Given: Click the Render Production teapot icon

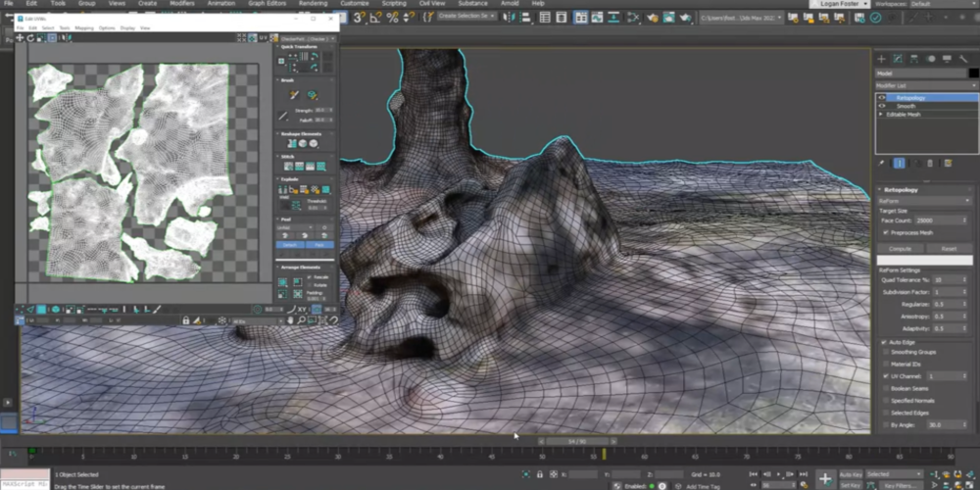Looking at the screenshot, I should [686, 18].
